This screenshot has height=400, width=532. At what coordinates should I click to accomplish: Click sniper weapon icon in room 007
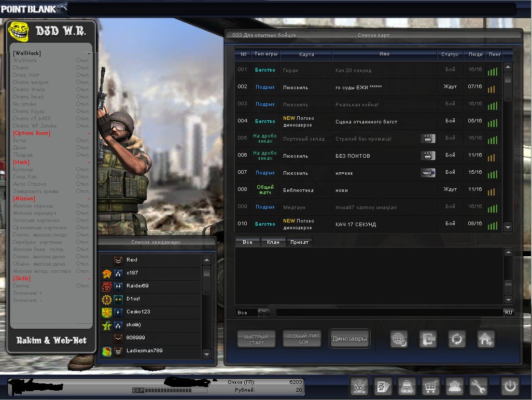pyautogui.click(x=428, y=172)
